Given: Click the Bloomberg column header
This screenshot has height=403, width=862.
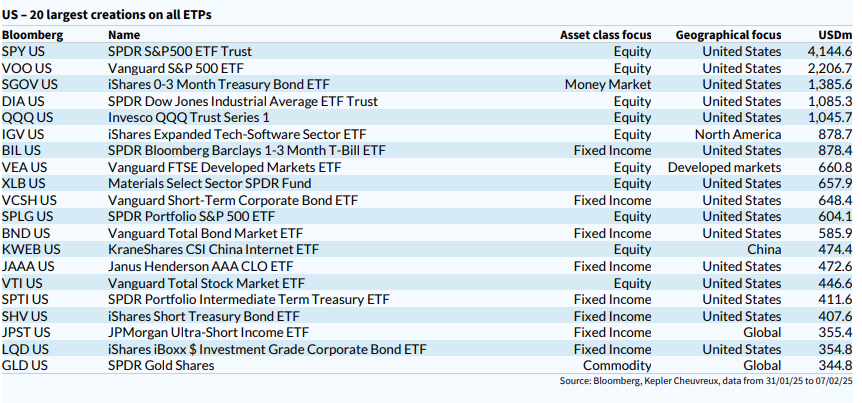Looking at the screenshot, I should click(x=33, y=35).
